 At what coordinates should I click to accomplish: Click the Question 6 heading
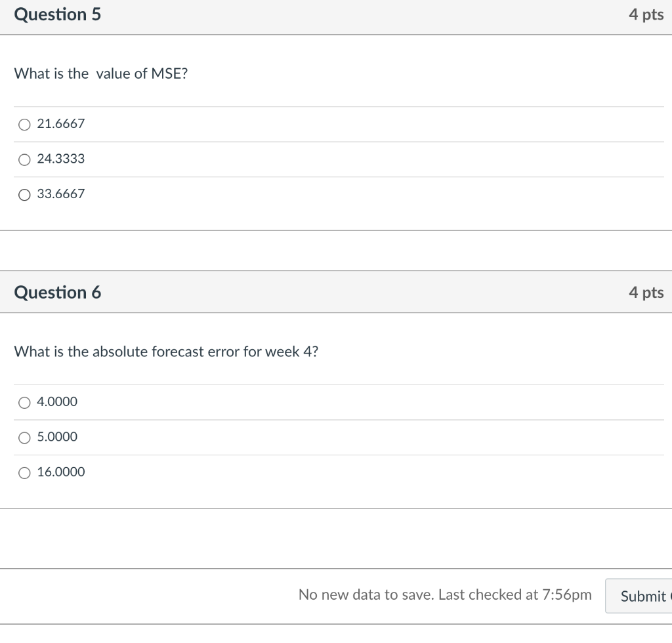pos(58,293)
